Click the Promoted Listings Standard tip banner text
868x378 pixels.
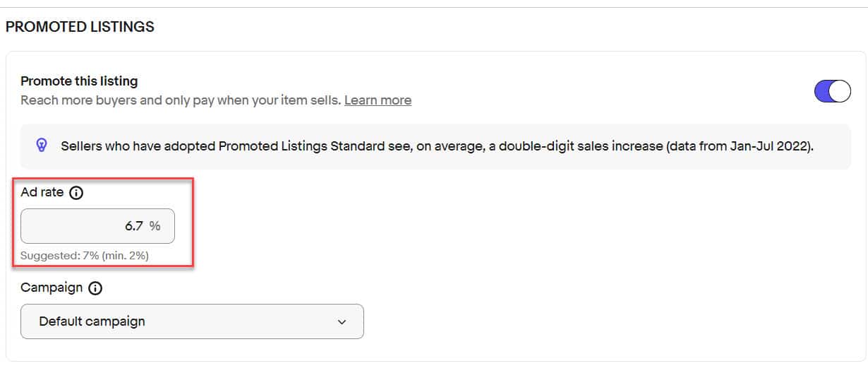click(x=437, y=146)
